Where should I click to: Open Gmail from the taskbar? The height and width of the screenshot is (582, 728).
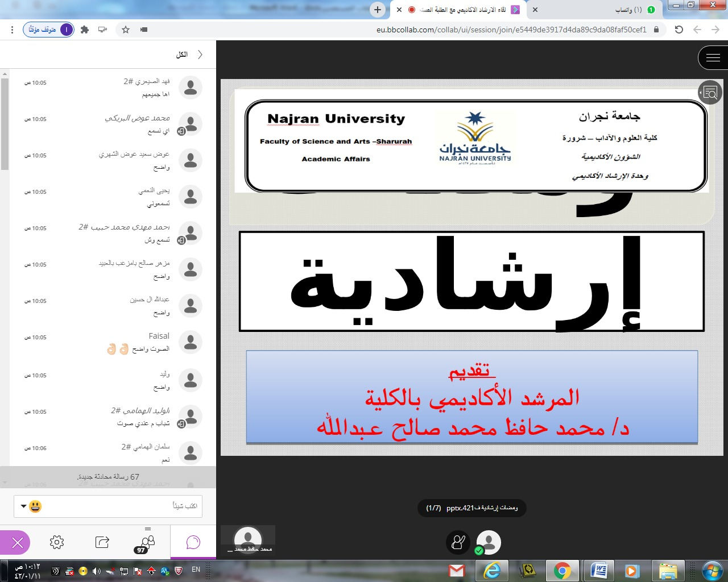point(457,571)
